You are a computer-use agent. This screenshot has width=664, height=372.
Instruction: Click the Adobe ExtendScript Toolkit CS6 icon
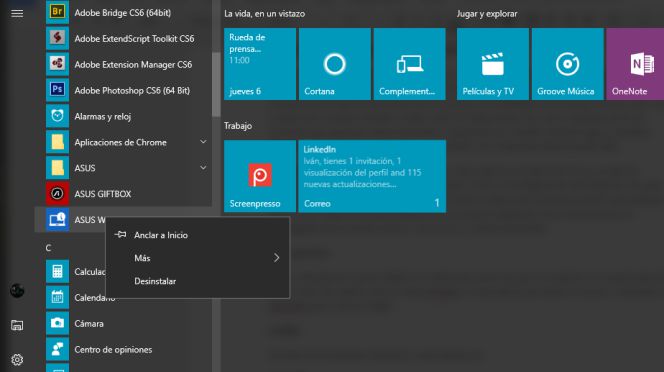click(57, 38)
